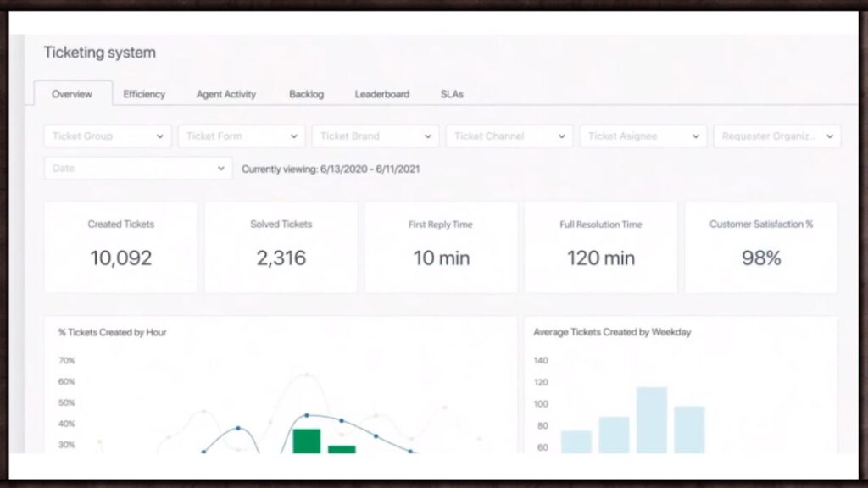Click the 10 min value
The height and width of the screenshot is (488, 868).
pos(441,258)
